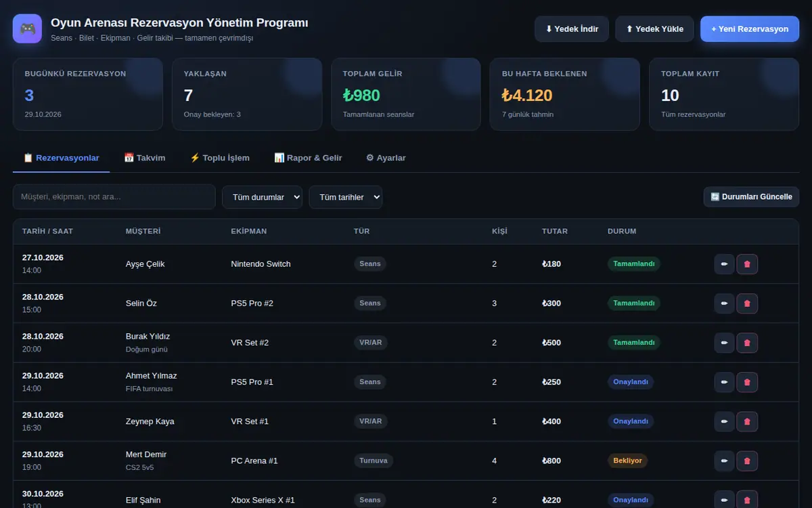The image size is (812, 508).
Task: Delete the Mert Demir reservation
Action: click(747, 461)
